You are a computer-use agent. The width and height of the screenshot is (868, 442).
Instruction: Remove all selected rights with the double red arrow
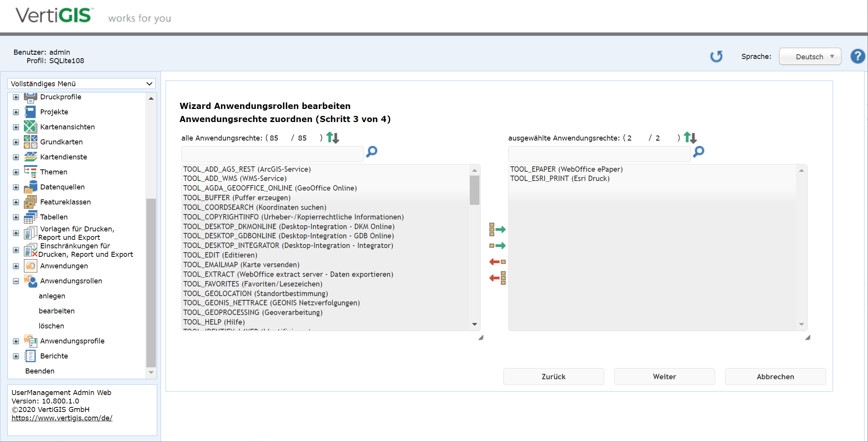click(x=497, y=278)
